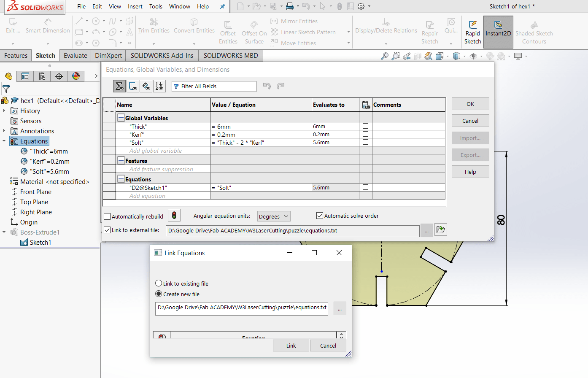Click the New document icon
Image resolution: width=588 pixels, height=378 pixels.
pos(240,6)
